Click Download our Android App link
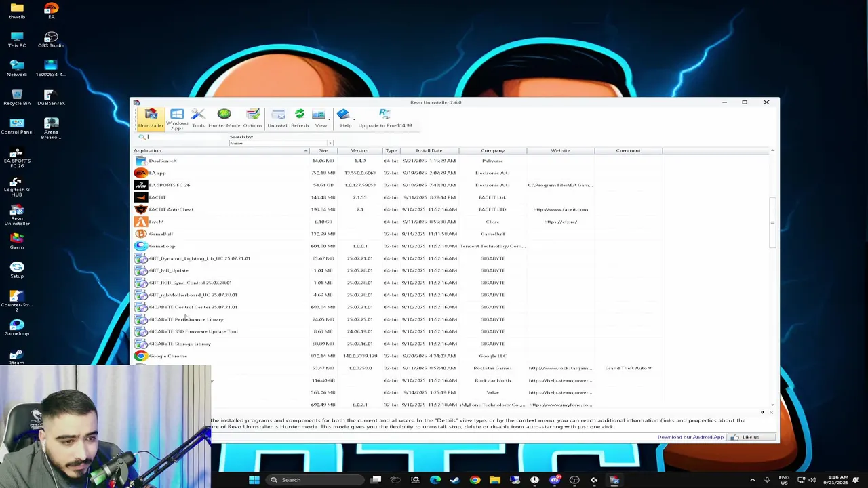The image size is (868, 488). pyautogui.click(x=690, y=437)
